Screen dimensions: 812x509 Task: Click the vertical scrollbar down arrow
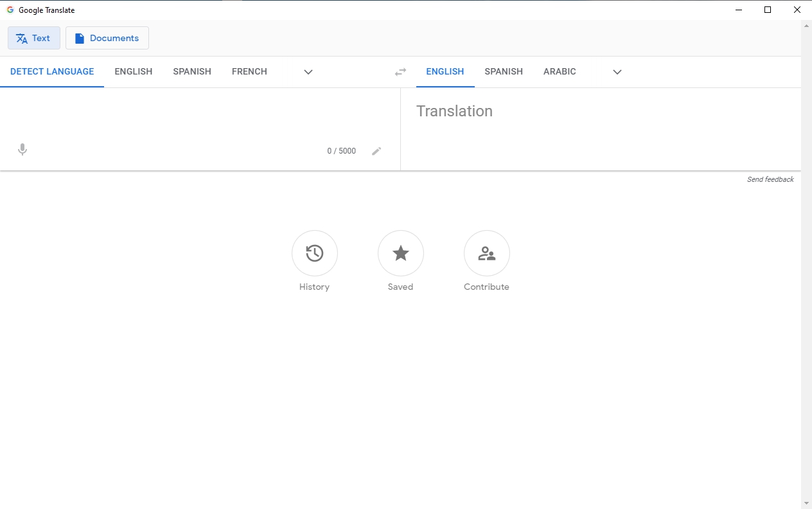pos(807,503)
